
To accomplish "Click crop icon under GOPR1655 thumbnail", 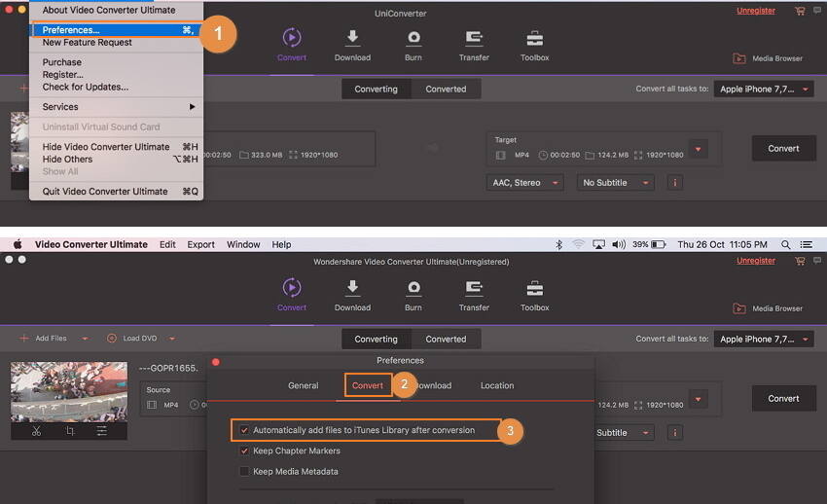I will 70,431.
